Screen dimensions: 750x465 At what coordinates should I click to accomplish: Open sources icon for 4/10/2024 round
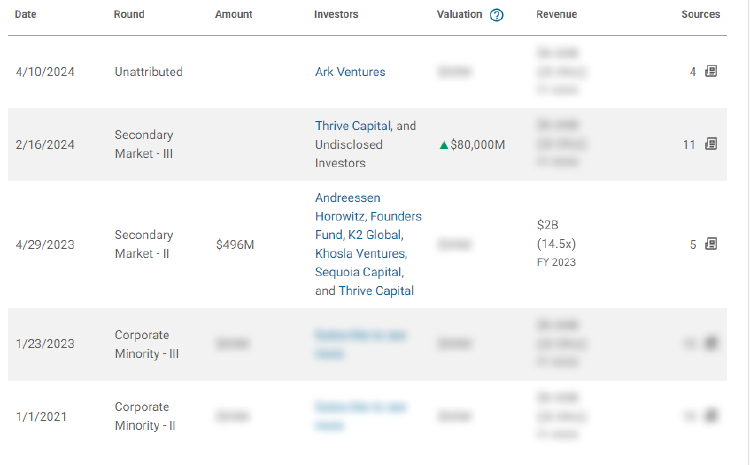711,71
